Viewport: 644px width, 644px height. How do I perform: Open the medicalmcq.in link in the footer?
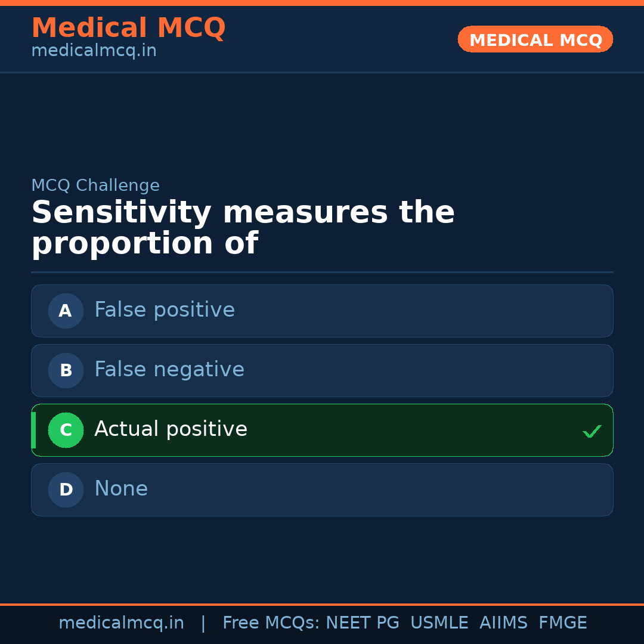(x=121, y=623)
